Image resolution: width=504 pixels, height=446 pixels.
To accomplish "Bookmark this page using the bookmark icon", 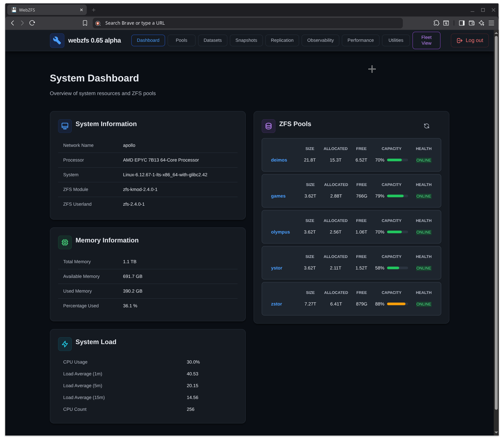I will click(x=85, y=23).
